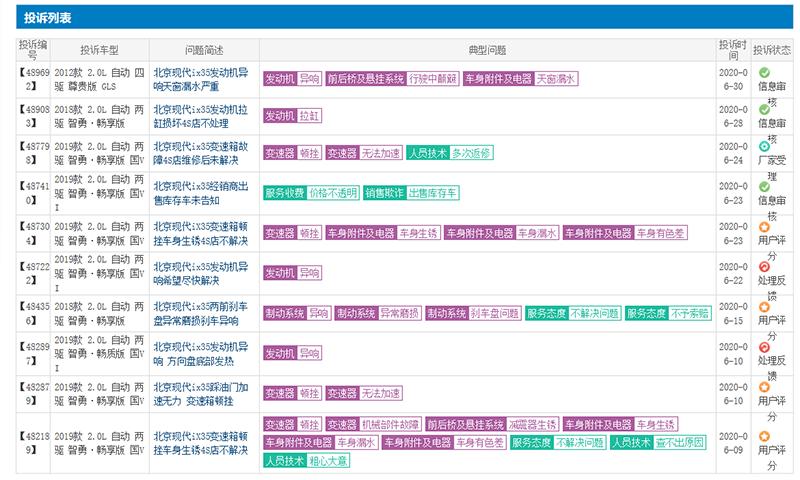Open complaint 北京现代ix35发动机异响天窗漏水严重
800x480 pixels.
[x=201, y=80]
